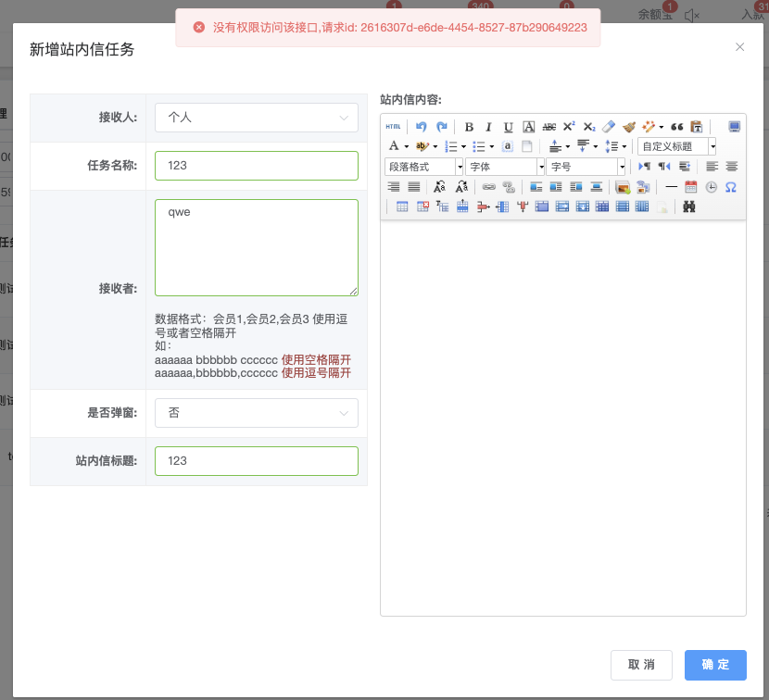Toggle underline text formatting

(508, 127)
